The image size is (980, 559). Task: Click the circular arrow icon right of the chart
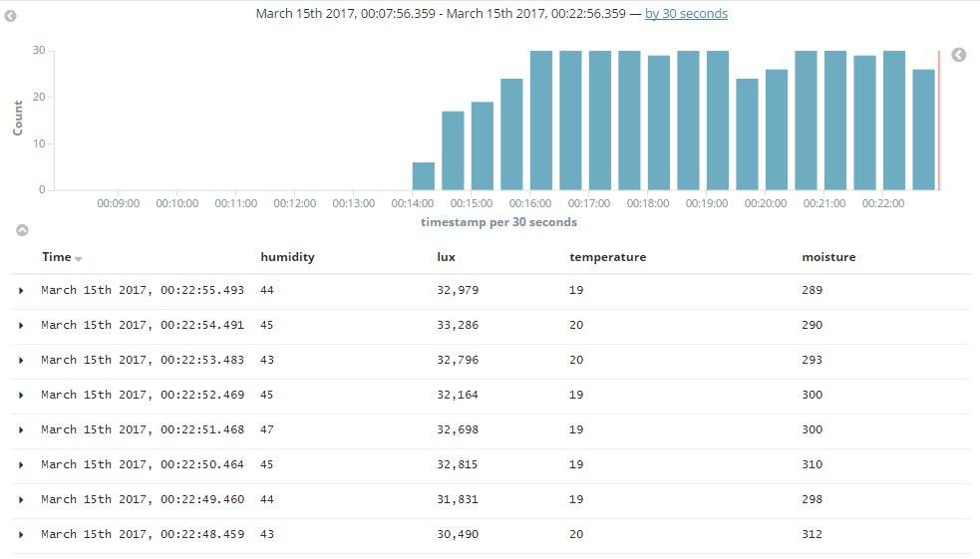[x=958, y=55]
